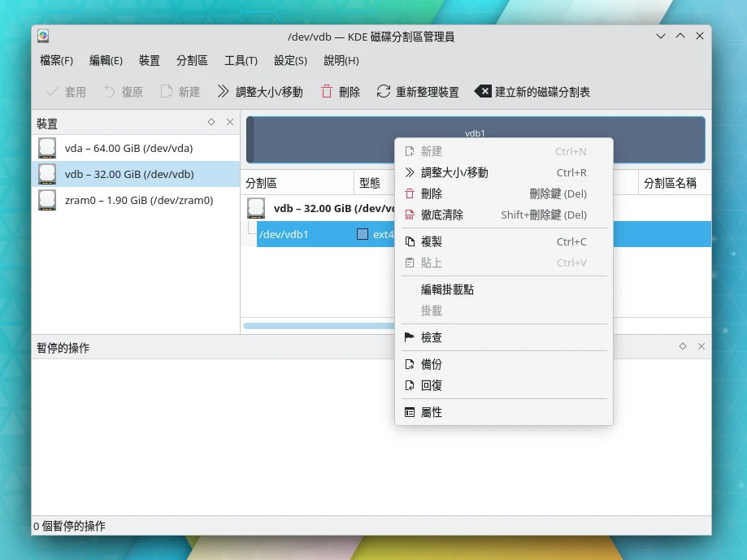747x560 pixels.
Task: Click the 調整大小/移動 toolbar button
Action: click(259, 92)
